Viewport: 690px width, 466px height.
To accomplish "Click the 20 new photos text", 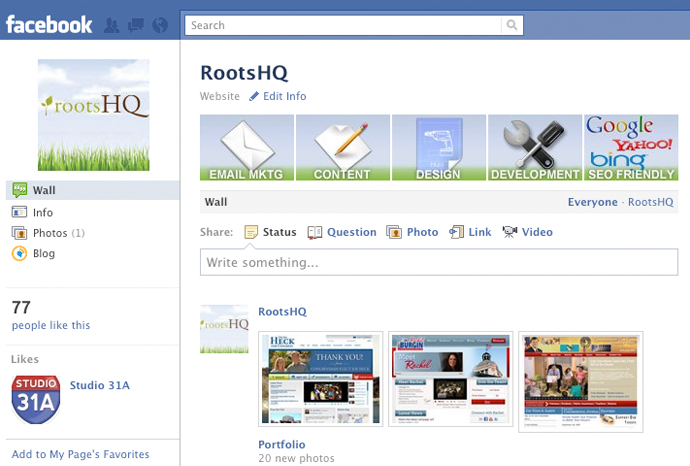I will pos(296,458).
